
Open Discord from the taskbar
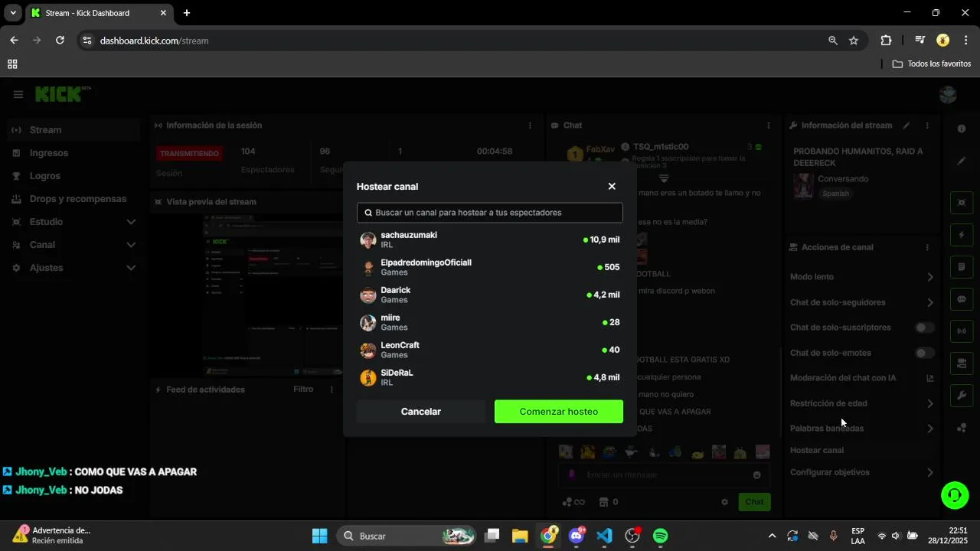tap(577, 536)
